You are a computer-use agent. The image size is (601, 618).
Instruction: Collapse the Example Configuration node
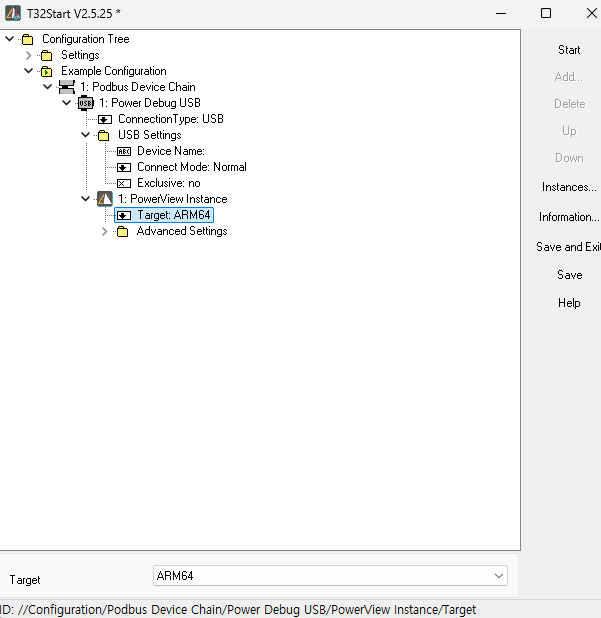pyautogui.click(x=28, y=71)
